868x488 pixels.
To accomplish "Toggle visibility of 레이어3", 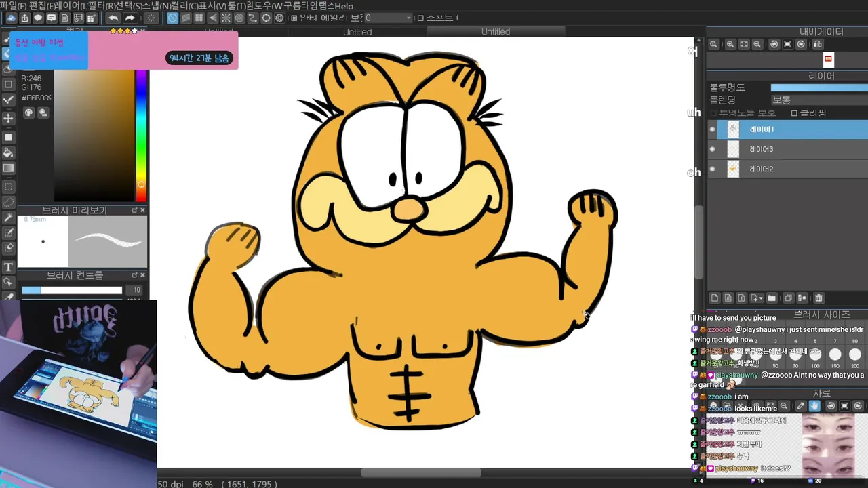I will pyautogui.click(x=712, y=149).
